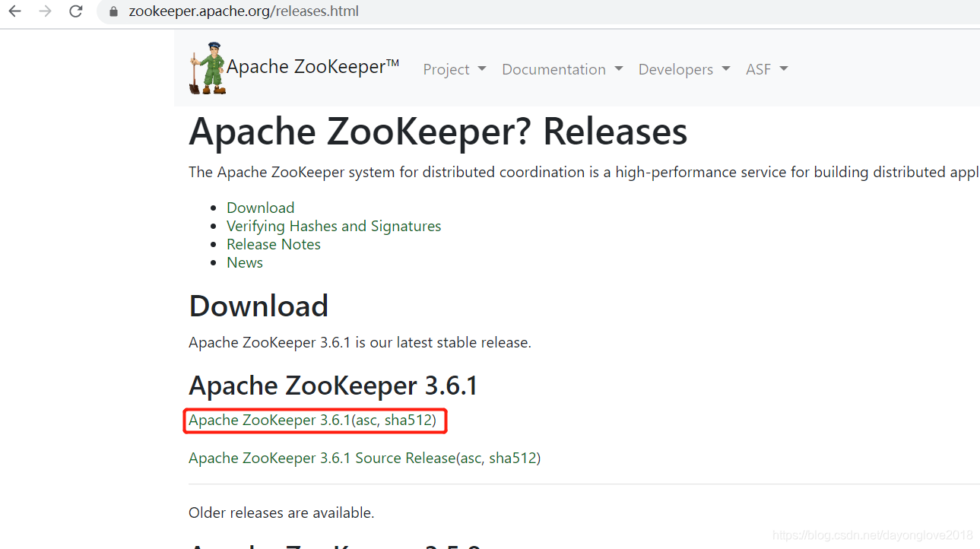Click the 'Apache ZooKeeper 3.6.1' version heading
Image resolution: width=980 pixels, height=549 pixels.
point(333,386)
